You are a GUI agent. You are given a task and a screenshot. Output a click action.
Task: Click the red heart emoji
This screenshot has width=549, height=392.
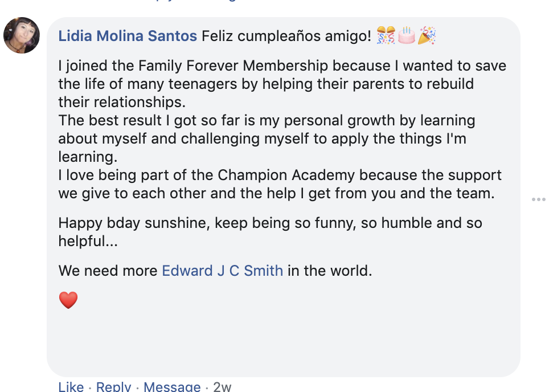[x=68, y=300]
